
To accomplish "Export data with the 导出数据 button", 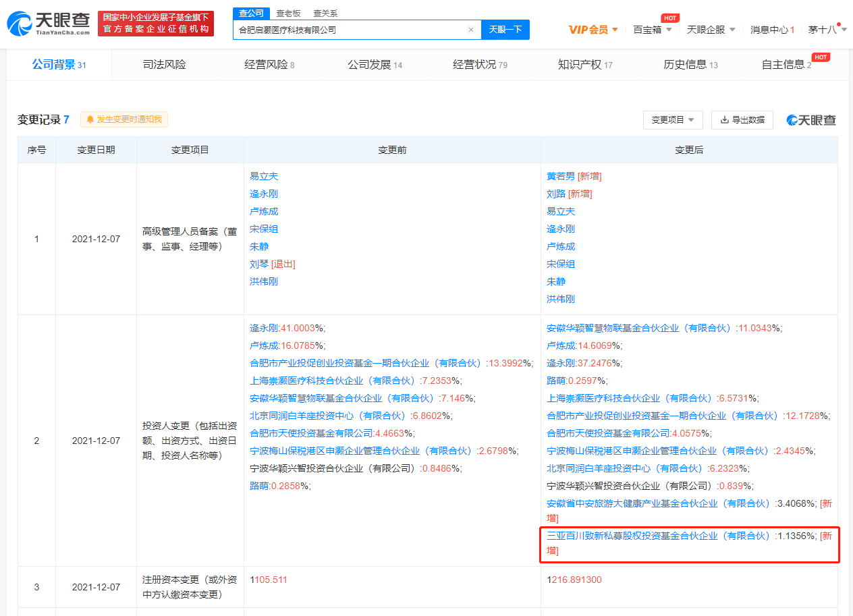I will 742,120.
